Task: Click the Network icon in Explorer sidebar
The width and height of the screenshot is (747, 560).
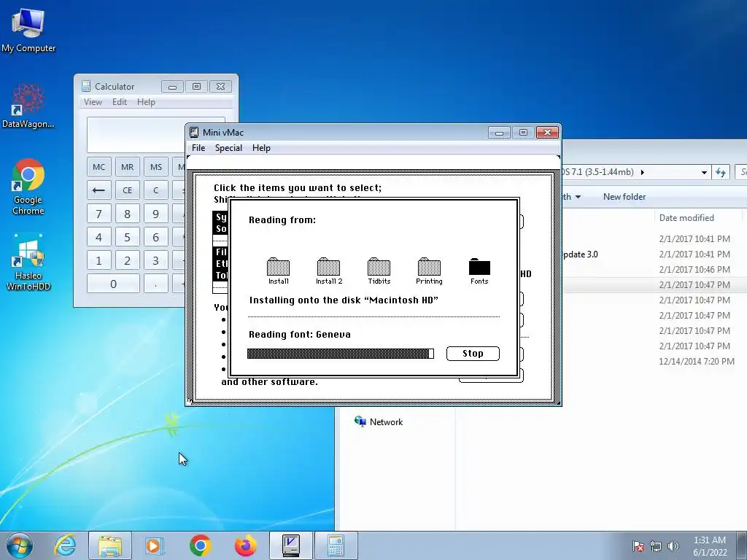Action: coord(360,421)
